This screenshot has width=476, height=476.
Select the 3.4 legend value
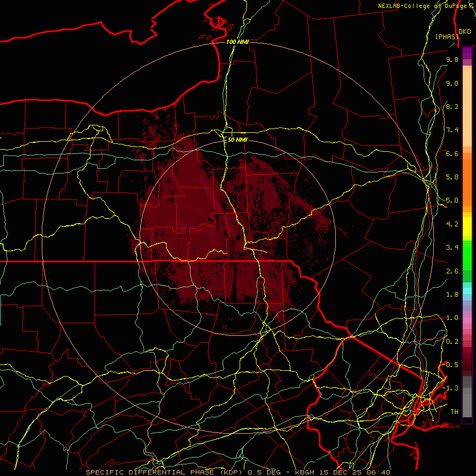click(x=452, y=248)
